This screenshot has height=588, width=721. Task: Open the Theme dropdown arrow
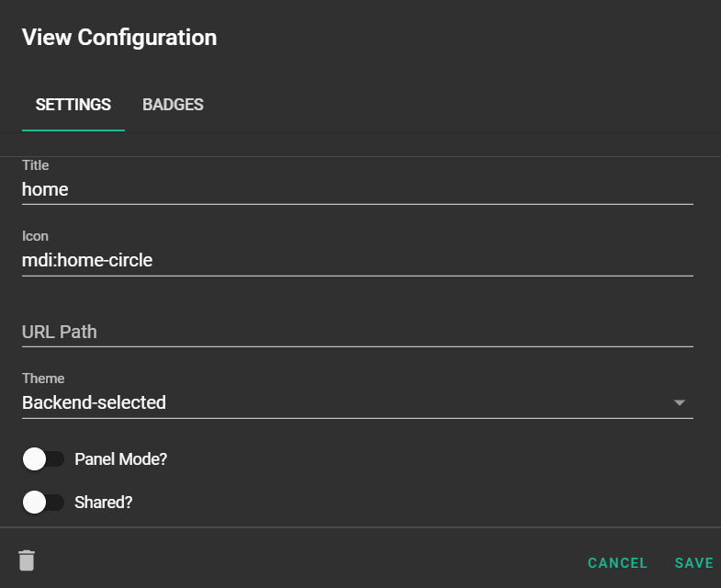[680, 402]
